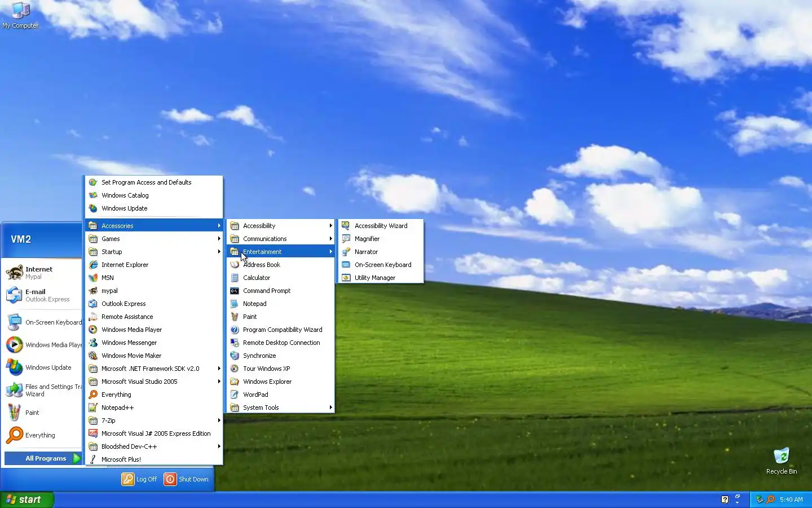Open My Computer desktop icon
The height and width of the screenshot is (508, 812).
pyautogui.click(x=20, y=15)
